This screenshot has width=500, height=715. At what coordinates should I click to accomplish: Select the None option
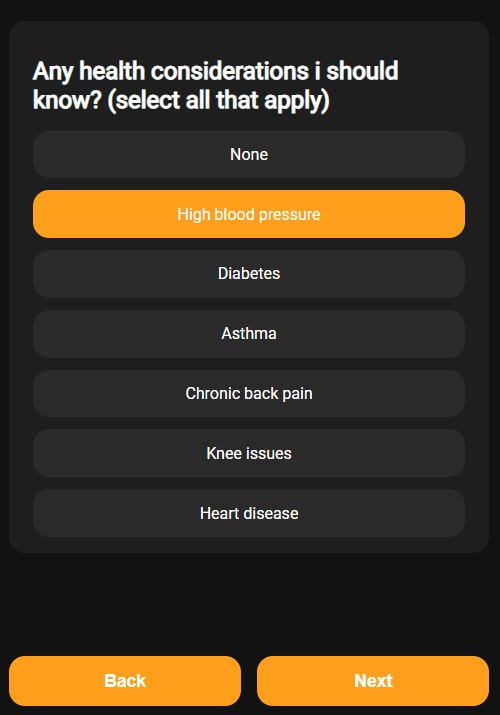pos(249,155)
